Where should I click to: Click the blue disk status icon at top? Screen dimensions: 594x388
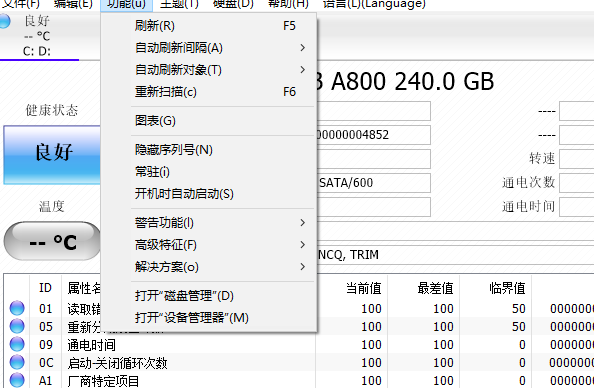[5, 21]
